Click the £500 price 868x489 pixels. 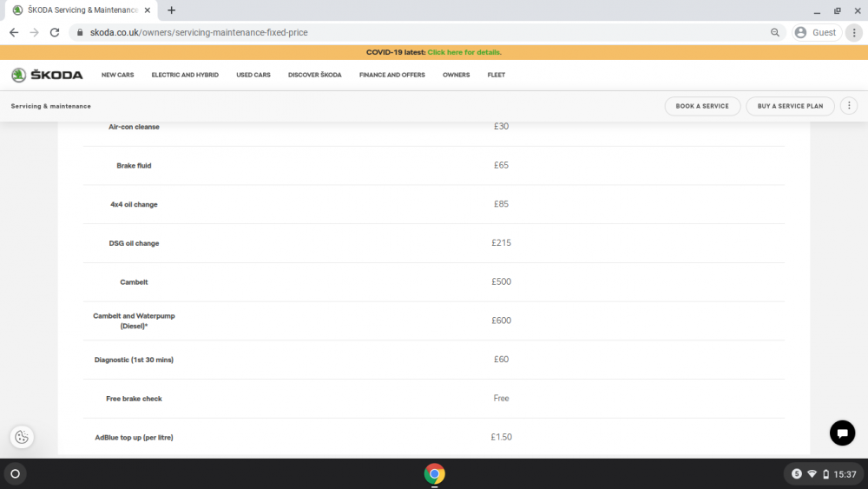(x=501, y=281)
